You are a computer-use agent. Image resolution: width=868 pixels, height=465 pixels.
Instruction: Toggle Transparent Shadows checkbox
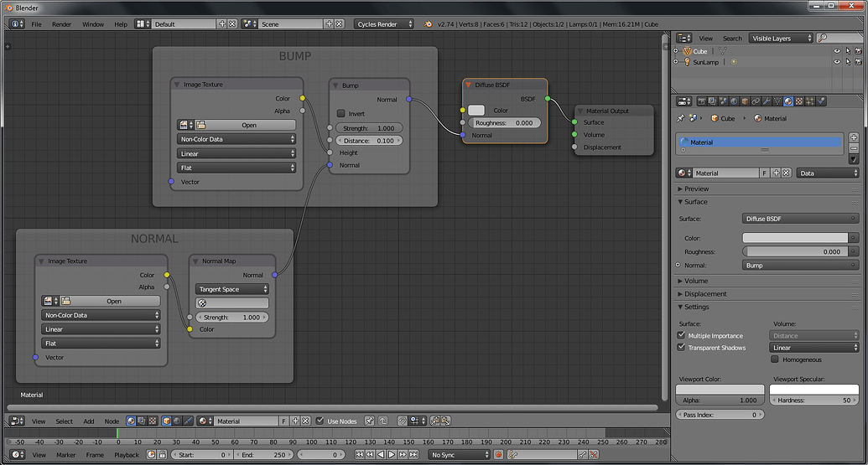coord(682,347)
